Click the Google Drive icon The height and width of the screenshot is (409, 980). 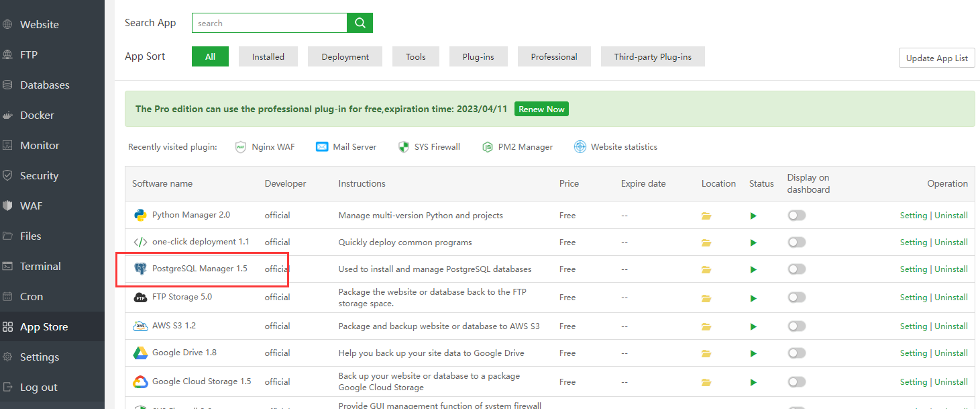(x=140, y=353)
